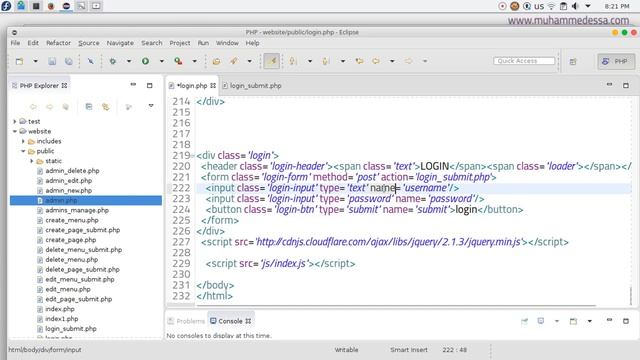Switch to the login.php editor tab
This screenshot has height=360, width=640.
click(192, 86)
